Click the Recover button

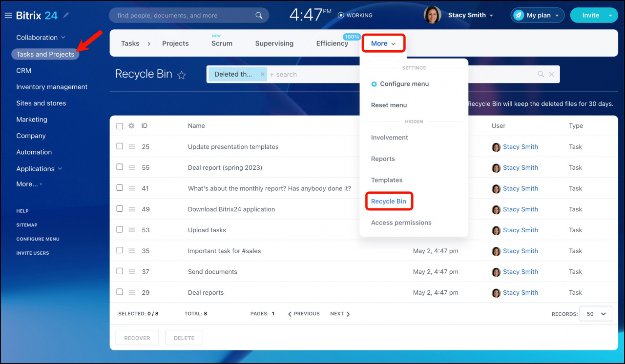pos(137,338)
